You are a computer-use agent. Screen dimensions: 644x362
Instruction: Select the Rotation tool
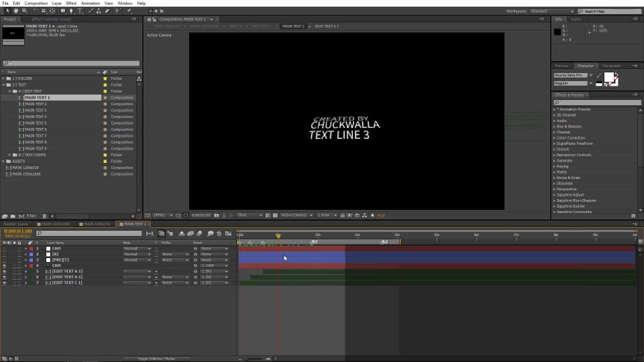(x=36, y=11)
